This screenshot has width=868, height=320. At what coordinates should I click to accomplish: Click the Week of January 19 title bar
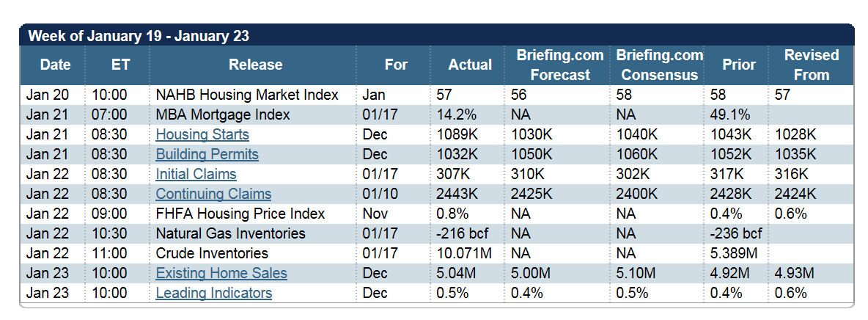437,36
